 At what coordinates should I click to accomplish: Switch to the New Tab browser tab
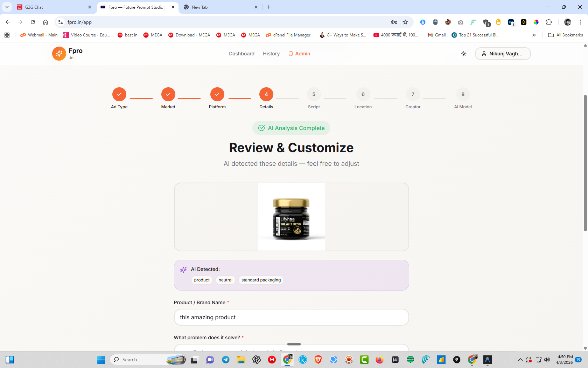pyautogui.click(x=220, y=7)
